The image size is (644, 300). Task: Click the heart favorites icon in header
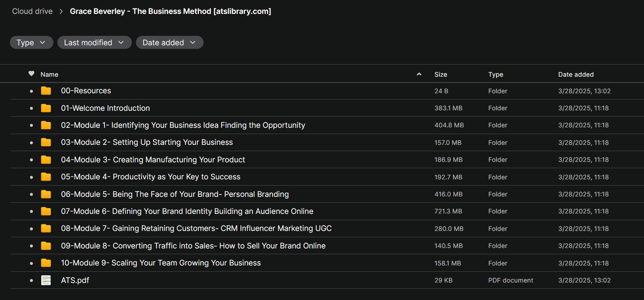[x=31, y=74]
